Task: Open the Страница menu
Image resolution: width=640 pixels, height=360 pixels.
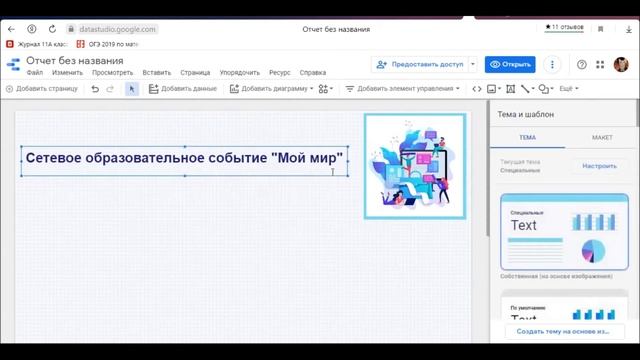Action: click(195, 73)
